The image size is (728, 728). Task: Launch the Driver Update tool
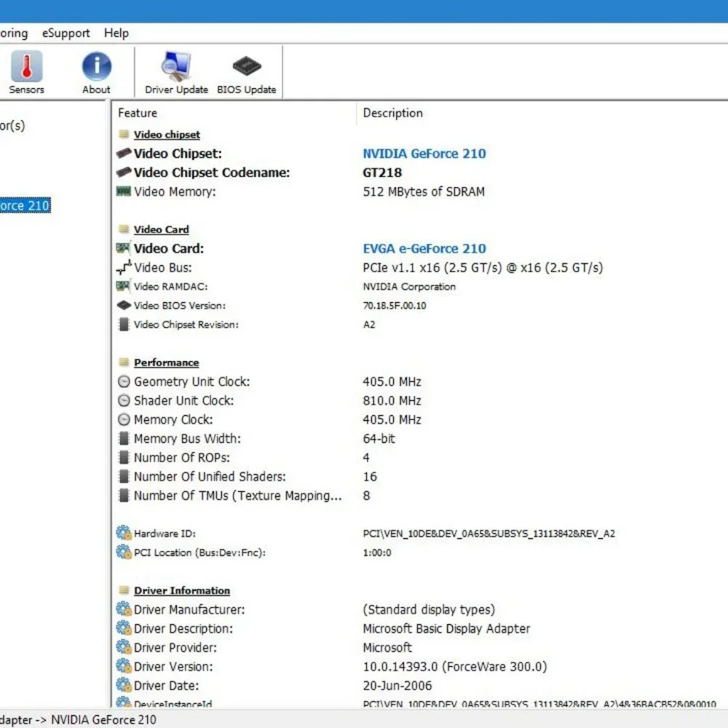(x=176, y=72)
